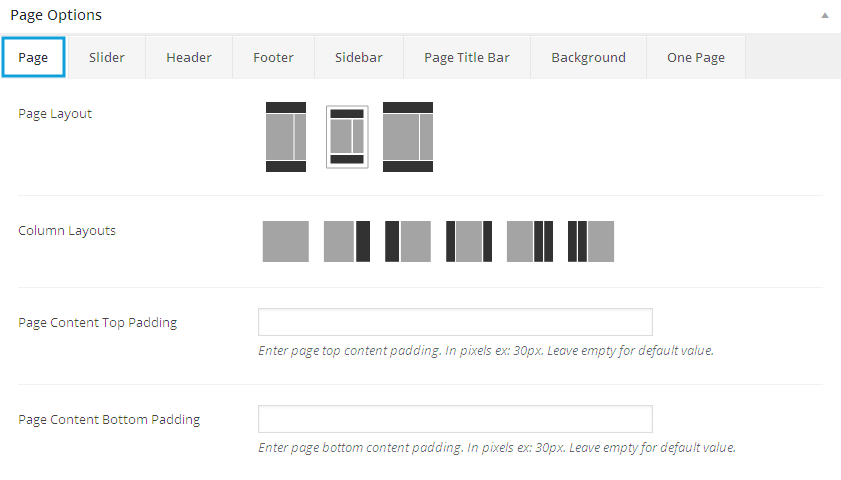Screen dimensions: 841x480
Task: Open the Header tab
Action: pyautogui.click(x=189, y=57)
